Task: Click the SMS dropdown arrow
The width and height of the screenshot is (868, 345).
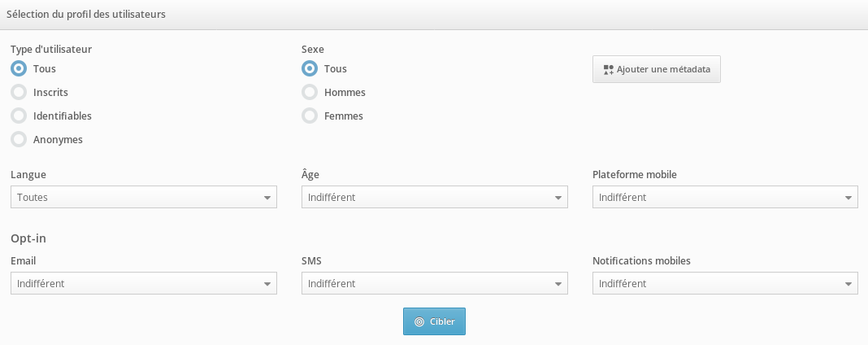Action: pyautogui.click(x=558, y=284)
